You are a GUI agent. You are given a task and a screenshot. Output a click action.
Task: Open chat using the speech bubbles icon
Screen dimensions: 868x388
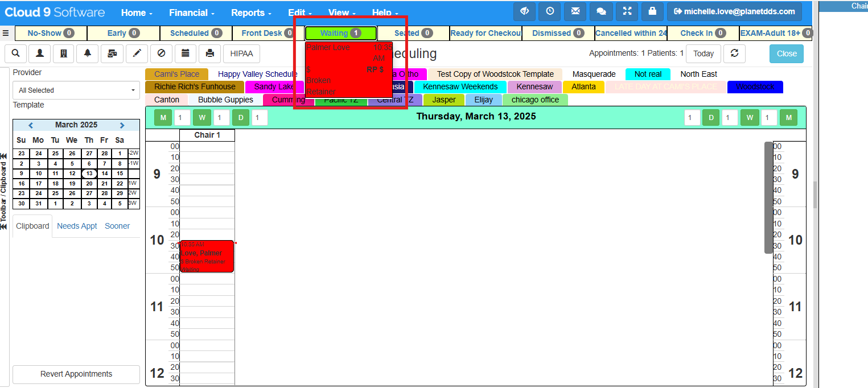tap(601, 11)
